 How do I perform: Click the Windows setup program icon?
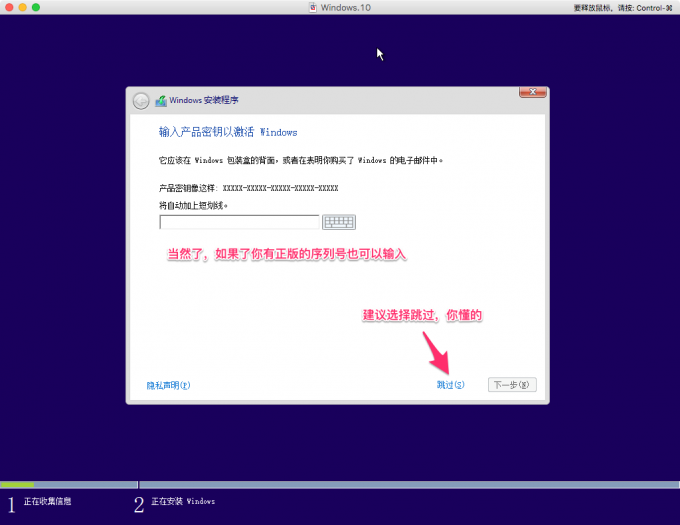click(161, 101)
